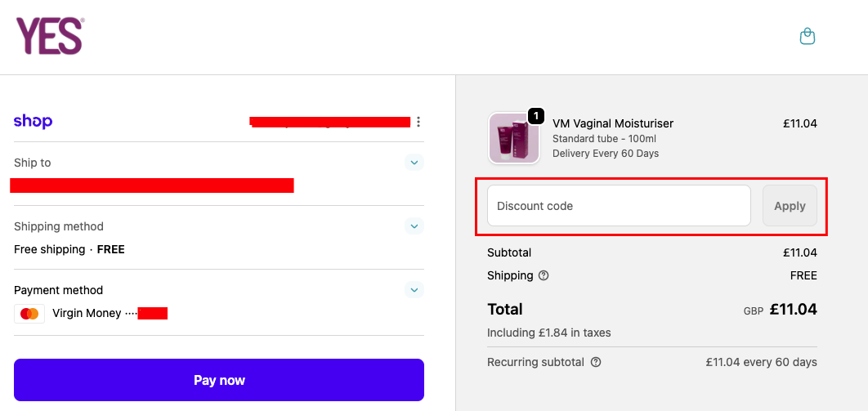
Task: Expand the Payment method chevron
Action: (414, 290)
